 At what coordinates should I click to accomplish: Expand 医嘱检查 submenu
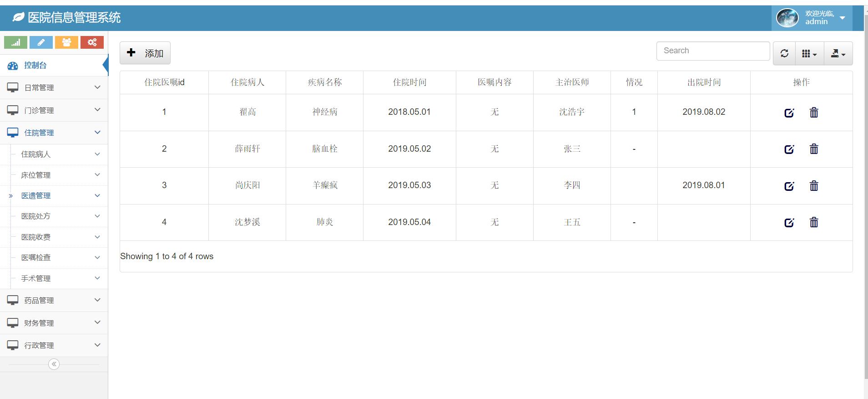pos(59,257)
